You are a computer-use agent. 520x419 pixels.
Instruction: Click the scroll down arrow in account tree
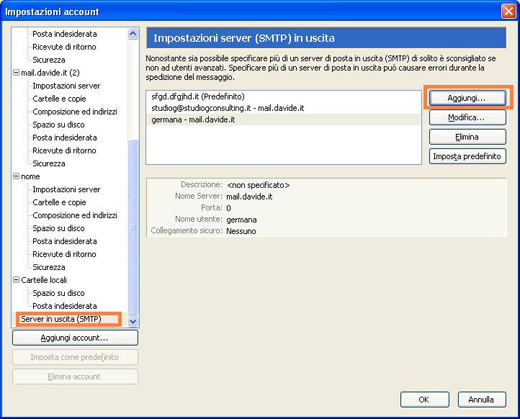[x=133, y=321]
